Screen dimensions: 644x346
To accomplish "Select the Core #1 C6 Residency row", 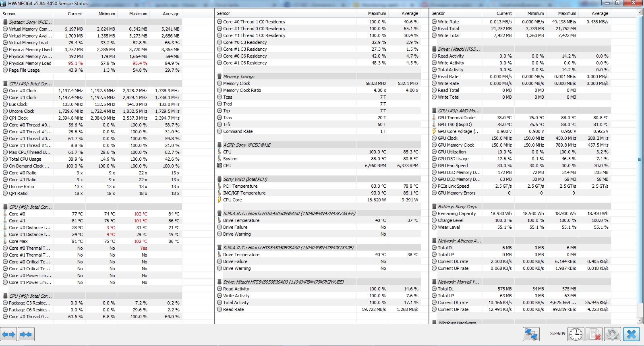I will coord(318,63).
